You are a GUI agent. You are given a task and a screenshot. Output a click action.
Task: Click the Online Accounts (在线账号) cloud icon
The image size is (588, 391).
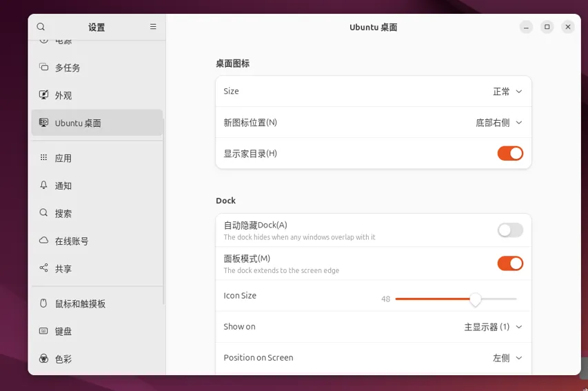click(x=44, y=240)
